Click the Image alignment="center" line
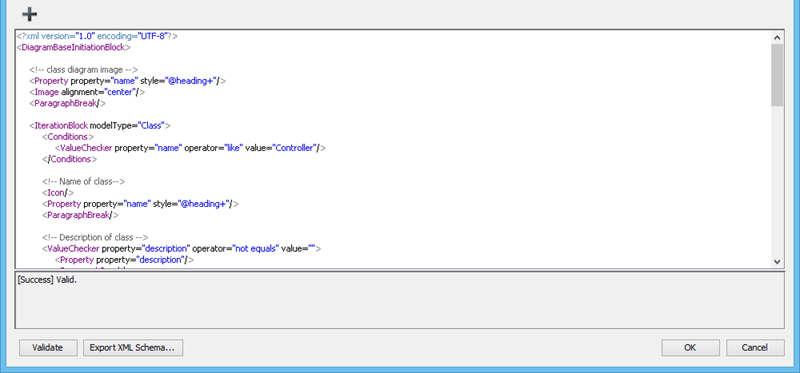 pyautogui.click(x=87, y=92)
